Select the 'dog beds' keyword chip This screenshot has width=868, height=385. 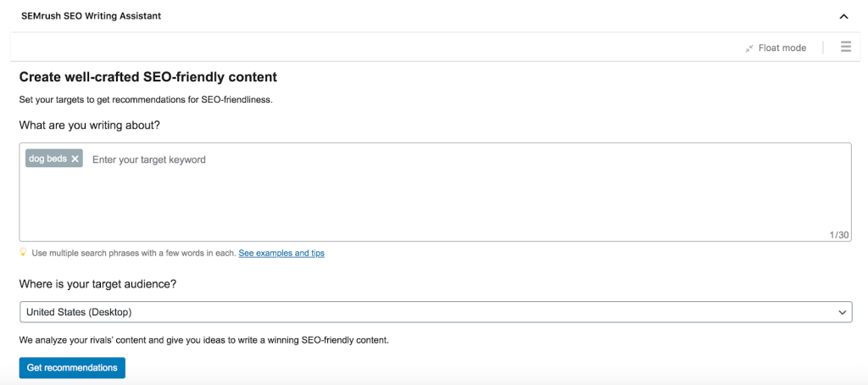47,159
